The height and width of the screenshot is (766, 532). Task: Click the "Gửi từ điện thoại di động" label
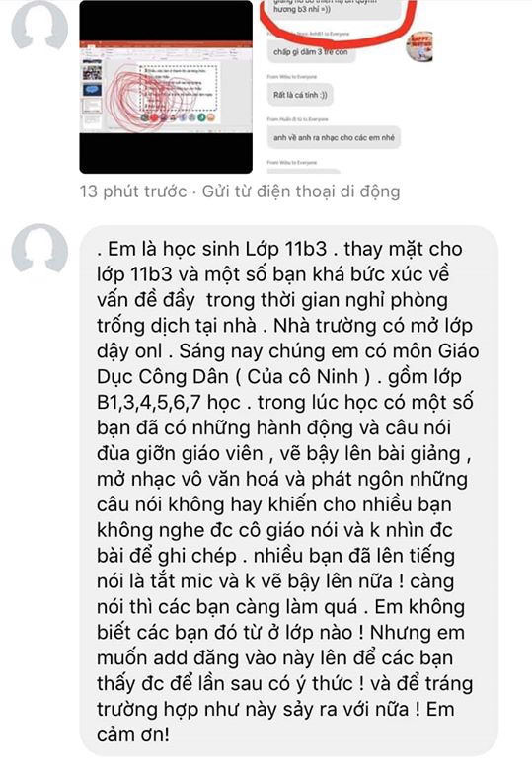pyautogui.click(x=301, y=191)
